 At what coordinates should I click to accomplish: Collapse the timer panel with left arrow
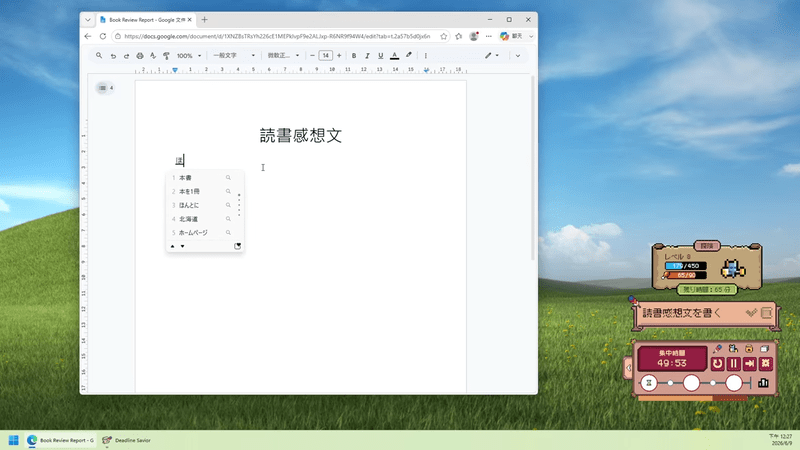[x=629, y=367]
